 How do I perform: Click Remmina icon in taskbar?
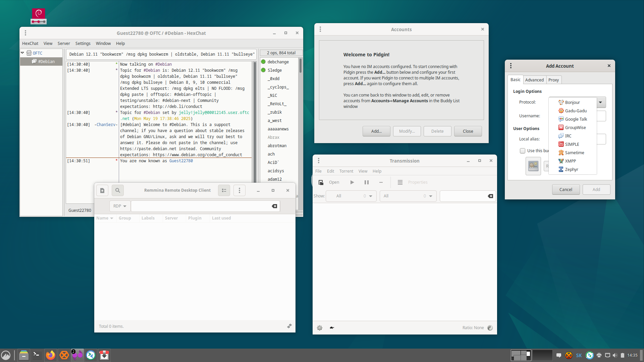[91, 355]
